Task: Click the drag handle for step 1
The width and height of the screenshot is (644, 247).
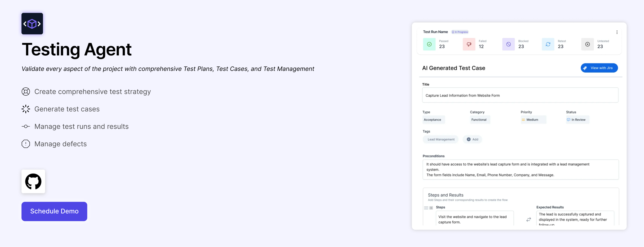Action: coord(426,208)
